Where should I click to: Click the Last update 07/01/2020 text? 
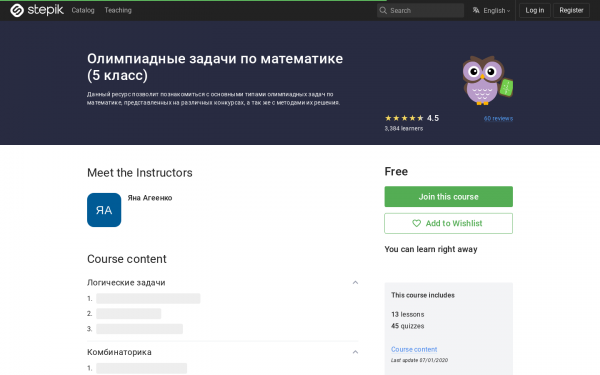tap(419, 360)
